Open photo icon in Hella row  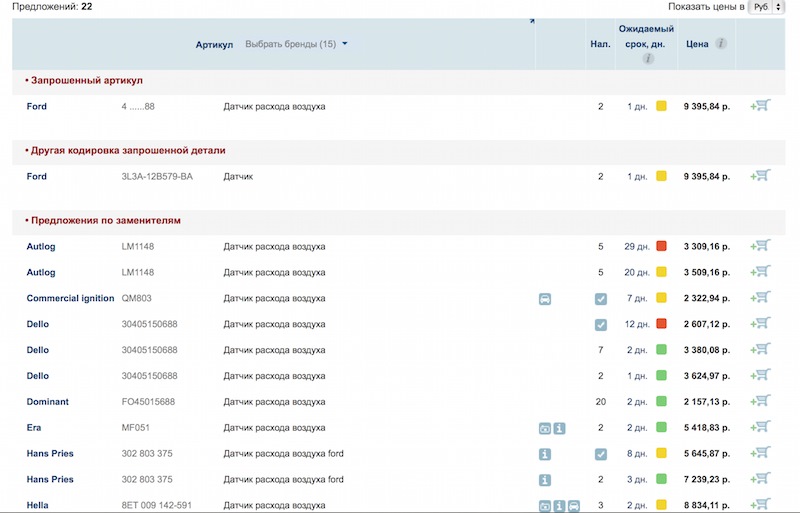545,506
